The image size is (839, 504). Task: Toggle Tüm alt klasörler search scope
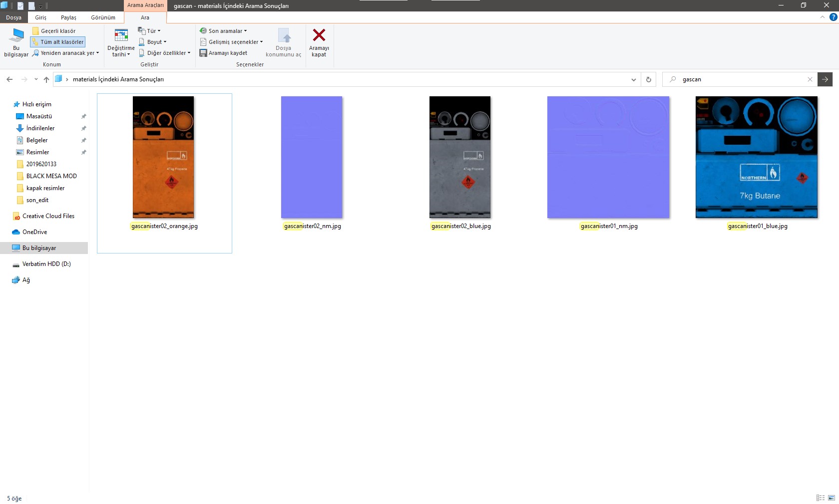58,42
